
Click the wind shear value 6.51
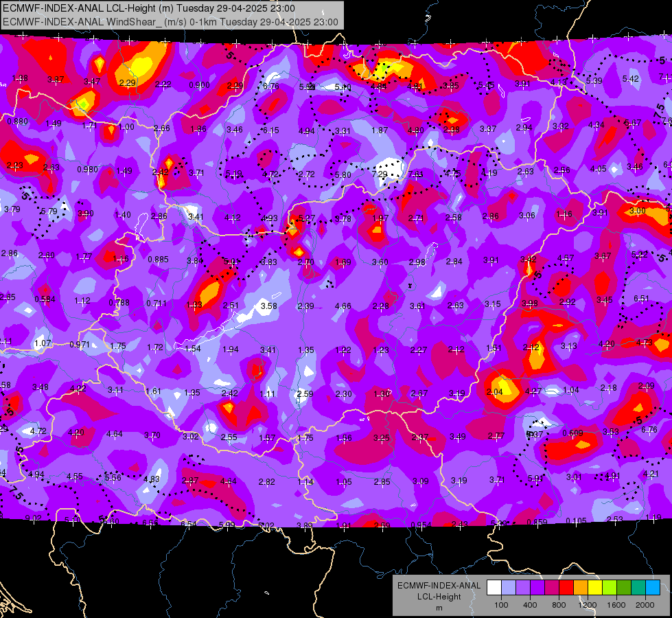(x=641, y=299)
